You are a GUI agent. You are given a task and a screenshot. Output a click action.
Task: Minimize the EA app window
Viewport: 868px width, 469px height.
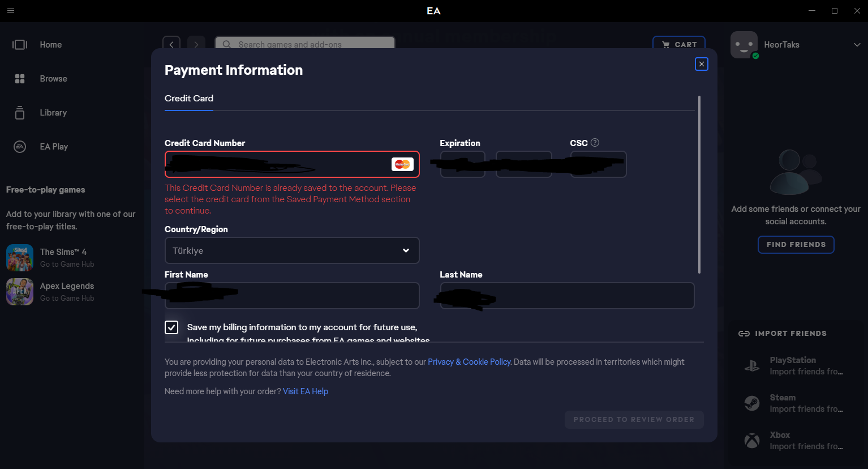coord(812,11)
